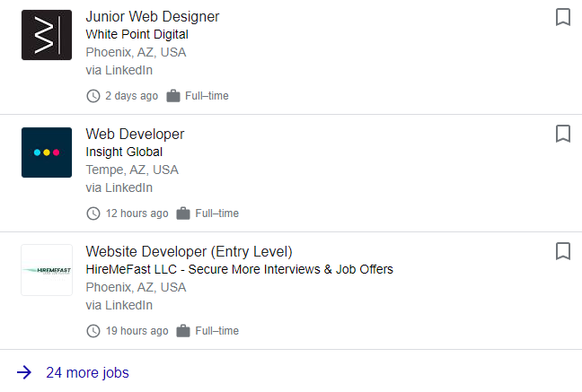Click the clock icon beside 12 hours ago
This screenshot has height=392, width=582.
[x=93, y=213]
